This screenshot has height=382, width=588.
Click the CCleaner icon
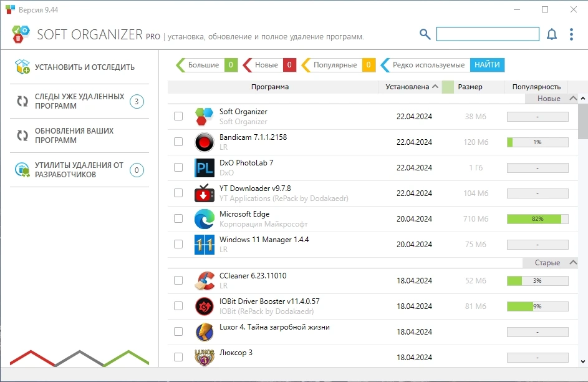coord(205,281)
